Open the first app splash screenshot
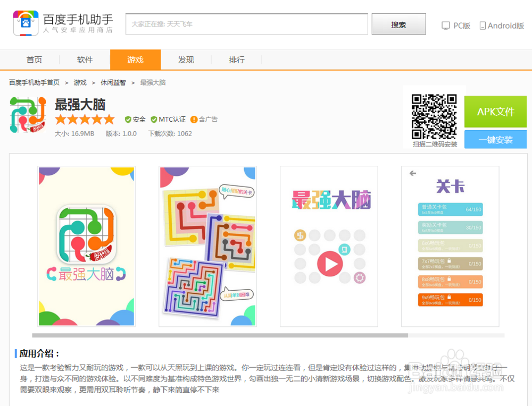The image size is (532, 406). [x=87, y=247]
